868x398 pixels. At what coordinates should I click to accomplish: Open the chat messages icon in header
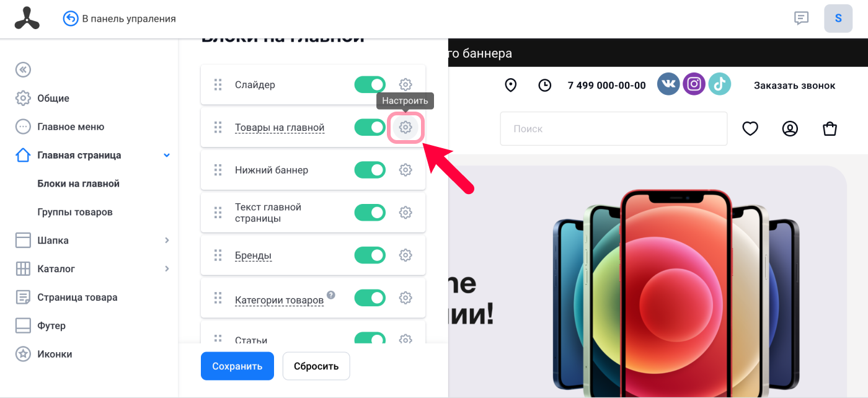pyautogui.click(x=802, y=18)
